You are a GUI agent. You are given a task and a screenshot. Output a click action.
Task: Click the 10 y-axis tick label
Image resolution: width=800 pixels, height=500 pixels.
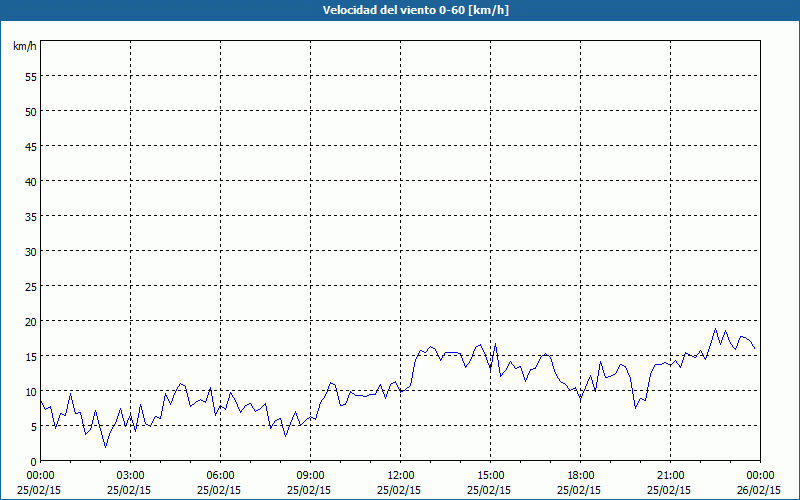click(30, 391)
